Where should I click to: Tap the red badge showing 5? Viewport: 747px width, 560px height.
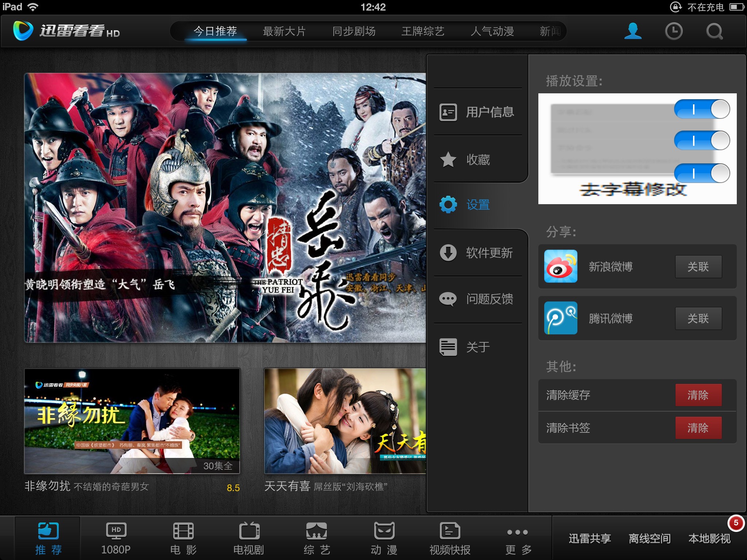(735, 523)
